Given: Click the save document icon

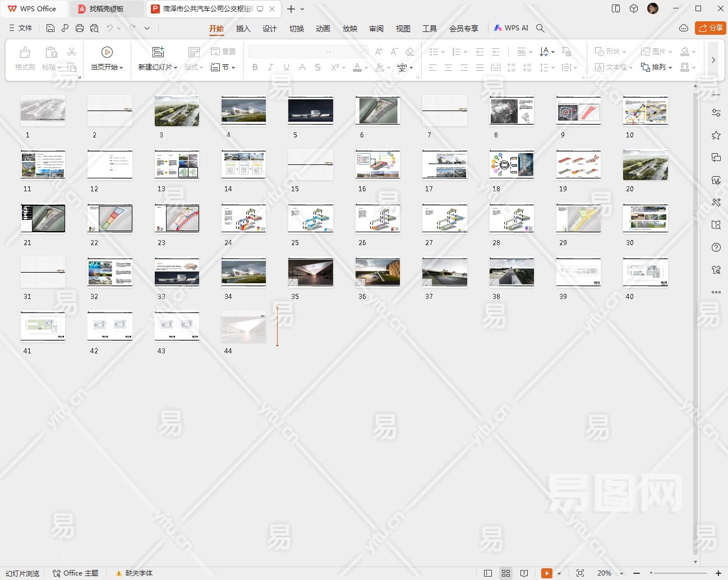Looking at the screenshot, I should coord(50,28).
